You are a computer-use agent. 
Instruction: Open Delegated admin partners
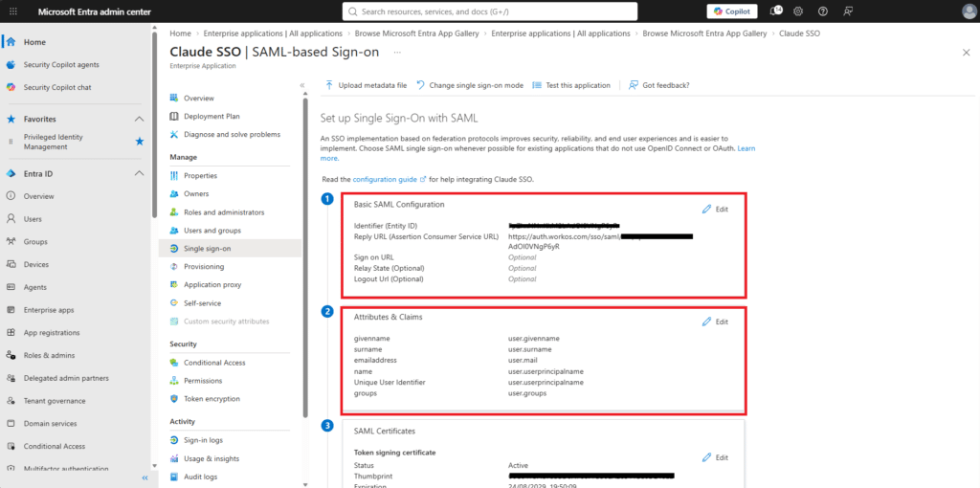pyautogui.click(x=66, y=378)
